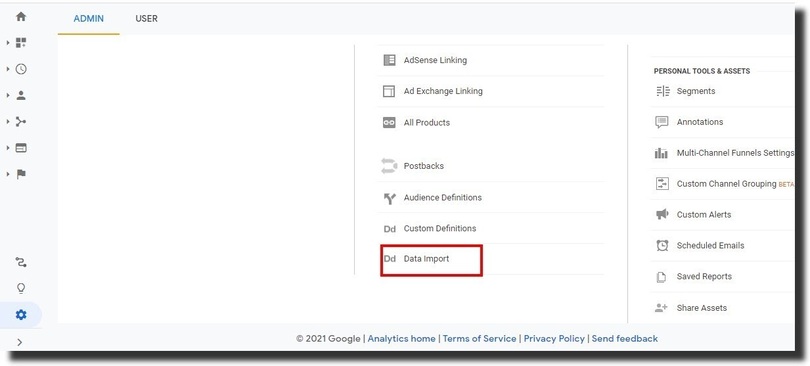Screen dimensions: 810x366
Task: Click the PERSONAL TOOLS & ASSETS heading
Action: tap(702, 71)
